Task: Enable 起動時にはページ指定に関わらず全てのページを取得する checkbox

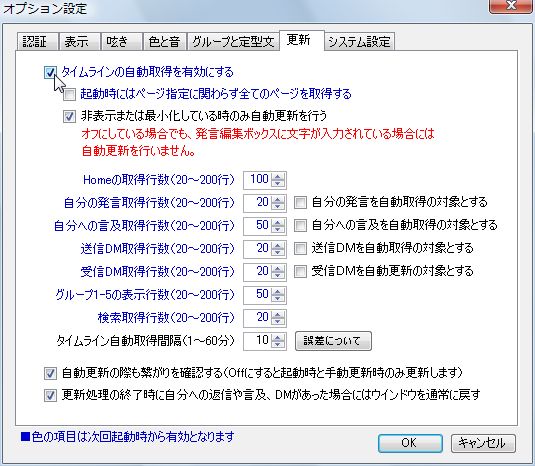Action: coord(69,94)
